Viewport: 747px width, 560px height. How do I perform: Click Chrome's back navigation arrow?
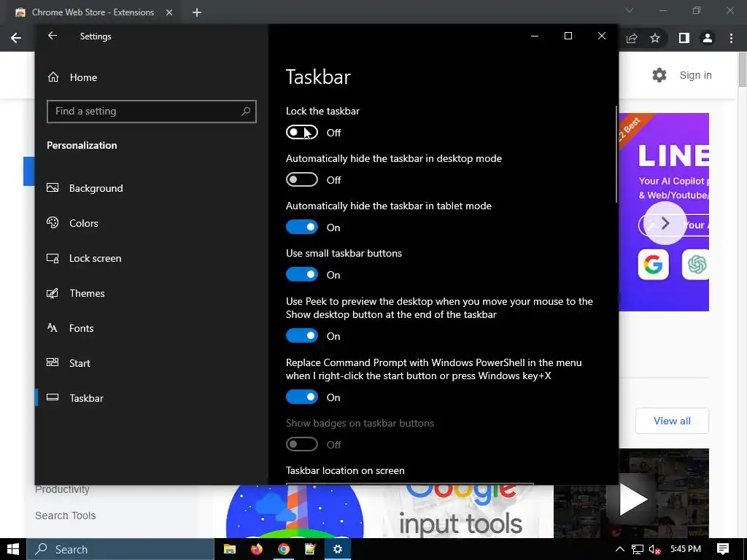coord(16,38)
